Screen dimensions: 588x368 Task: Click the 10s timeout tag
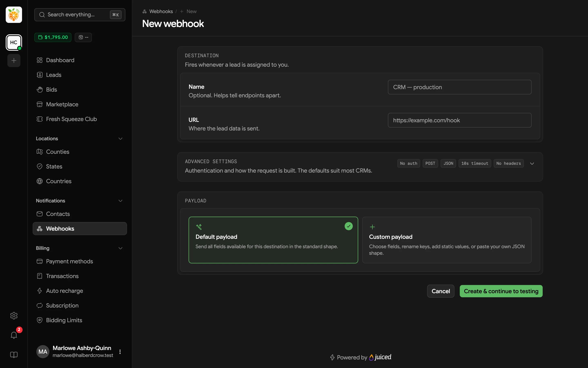tap(474, 163)
